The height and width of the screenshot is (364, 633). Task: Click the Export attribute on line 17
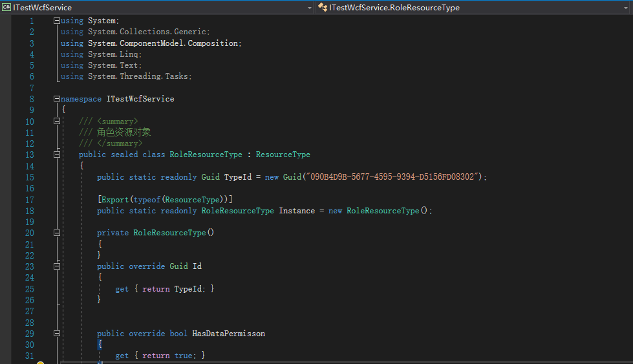tap(114, 199)
